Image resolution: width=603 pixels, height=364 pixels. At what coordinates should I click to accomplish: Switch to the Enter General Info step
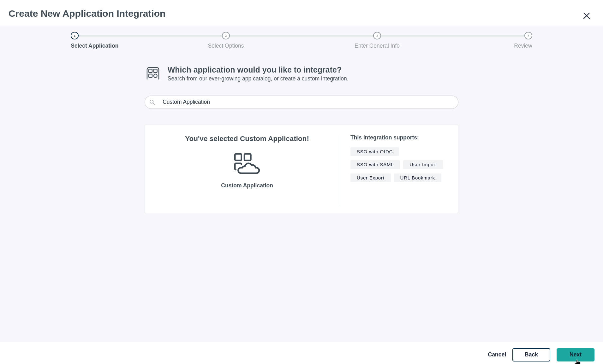click(x=377, y=46)
